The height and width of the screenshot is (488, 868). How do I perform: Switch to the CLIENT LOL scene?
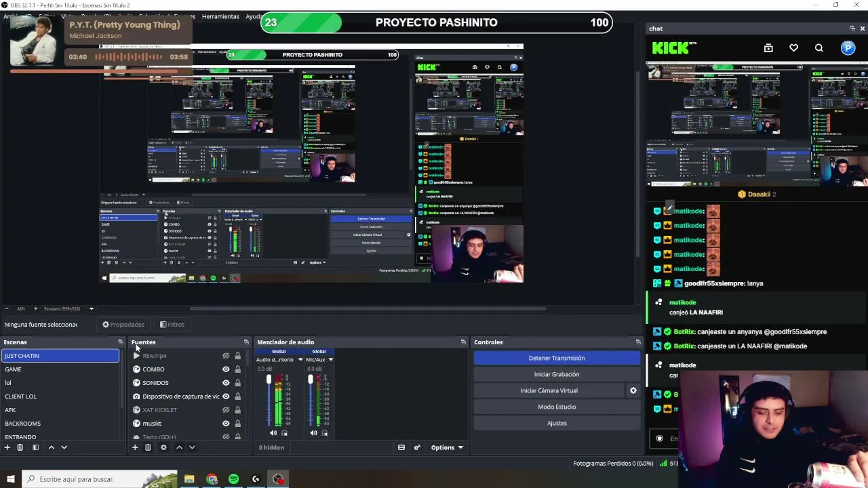[x=60, y=396]
